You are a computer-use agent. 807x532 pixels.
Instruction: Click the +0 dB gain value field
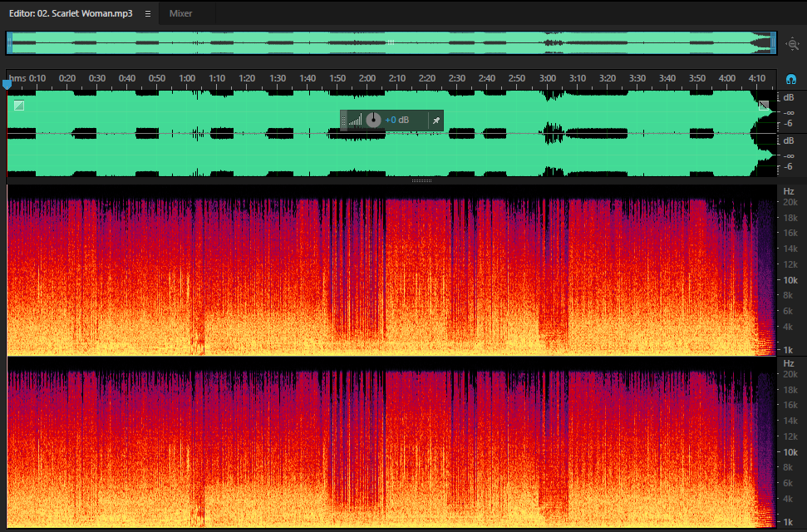[396, 120]
